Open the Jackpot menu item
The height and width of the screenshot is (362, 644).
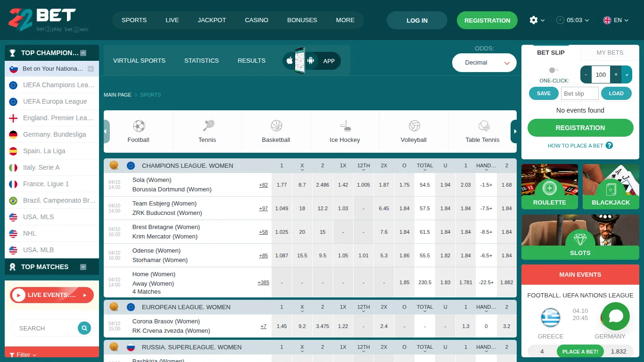pos(212,20)
